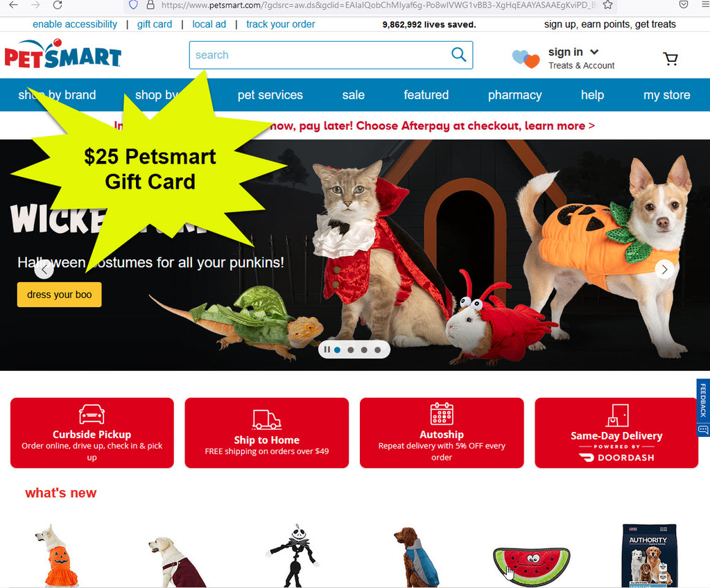Click the browser back arrow

tap(14, 5)
